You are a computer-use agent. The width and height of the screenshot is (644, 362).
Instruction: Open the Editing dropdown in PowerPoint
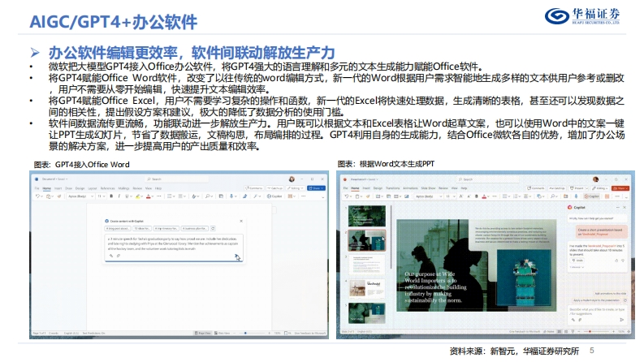coord(600,188)
